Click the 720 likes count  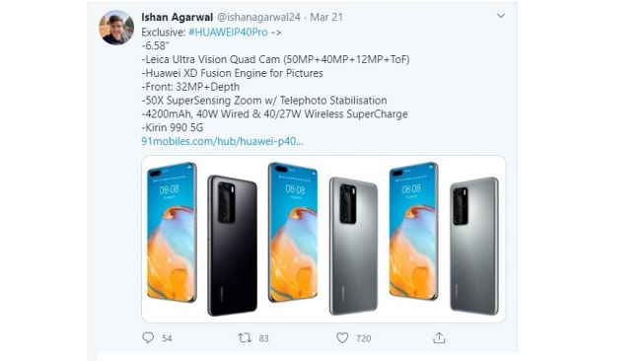click(x=364, y=338)
